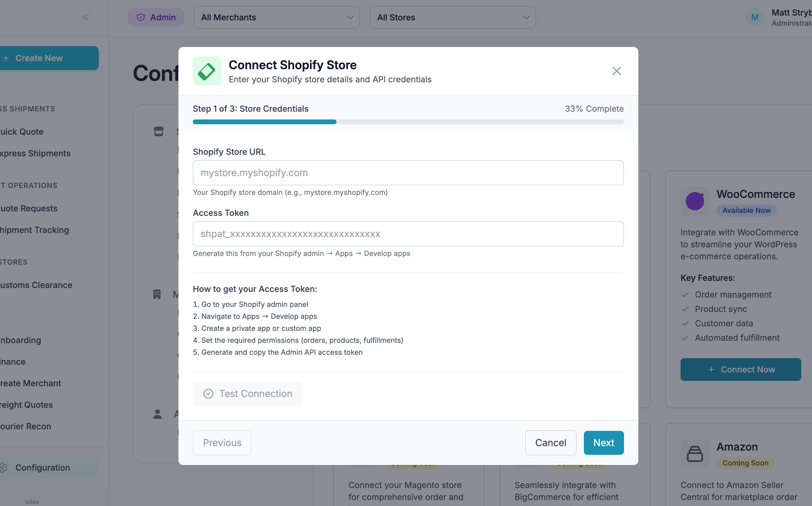Click the Shopify logo in the dialog header
The width and height of the screenshot is (812, 506).
(x=207, y=71)
